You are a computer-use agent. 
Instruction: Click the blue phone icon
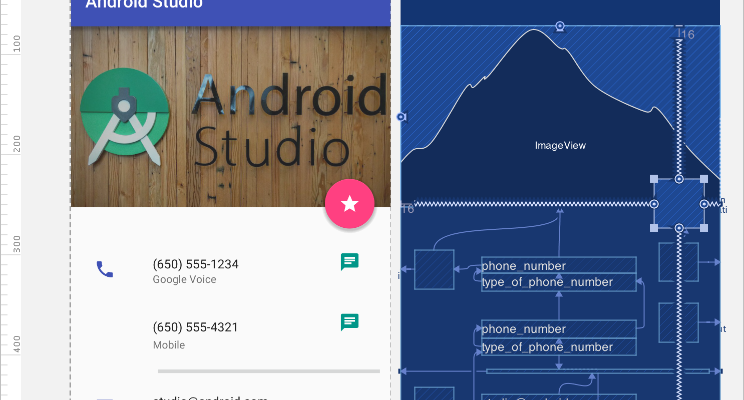click(x=105, y=269)
